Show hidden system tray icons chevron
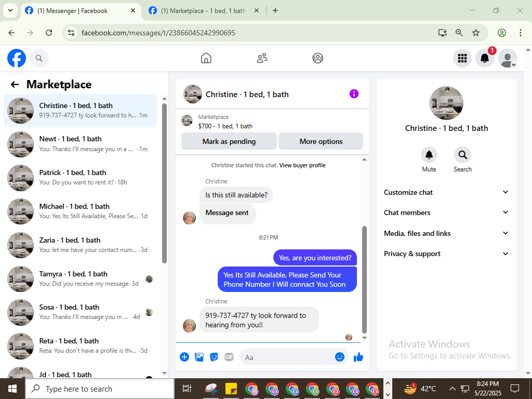Viewport: 532px width, 399px height. [452, 389]
